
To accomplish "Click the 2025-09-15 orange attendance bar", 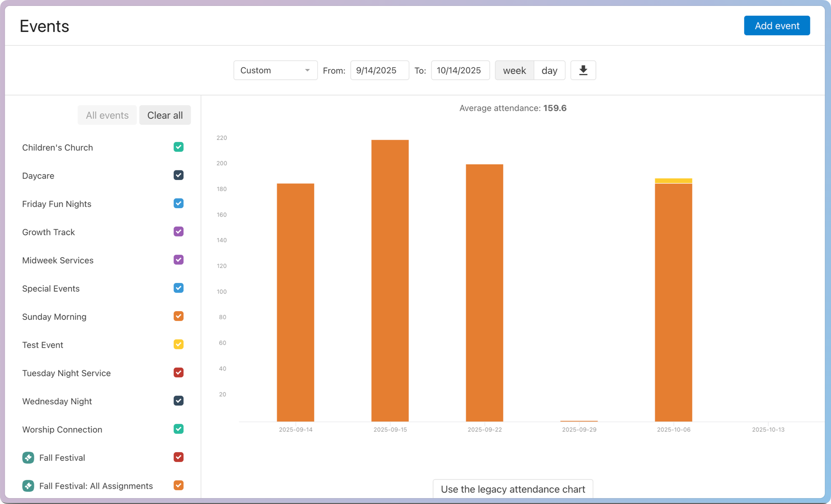I will pos(390,280).
